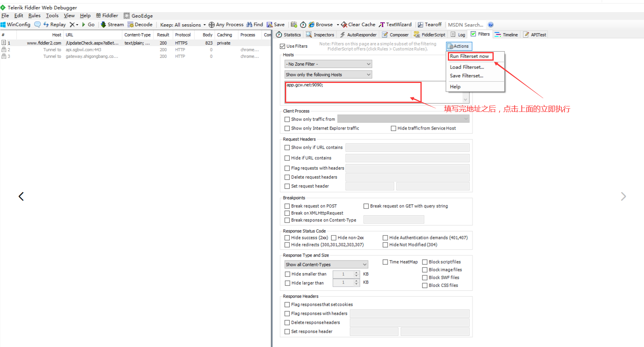Click the comment speech bubble icon
This screenshot has width=644, height=347.
(x=38, y=24)
